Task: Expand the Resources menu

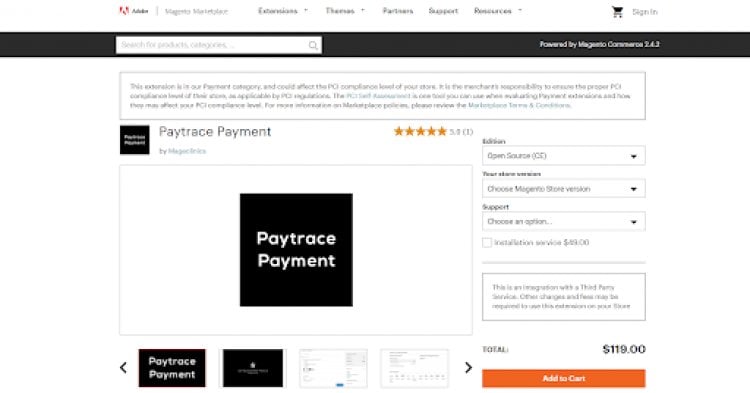Action: 498,11
